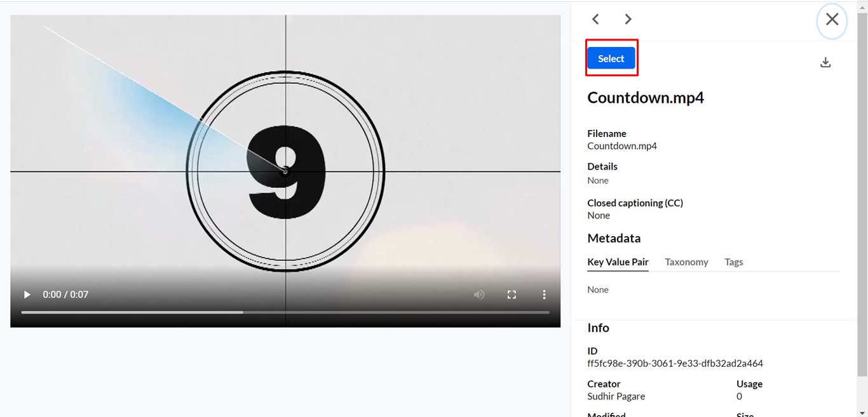Click the blue Select button
The height and width of the screenshot is (417, 868).
pos(611,58)
